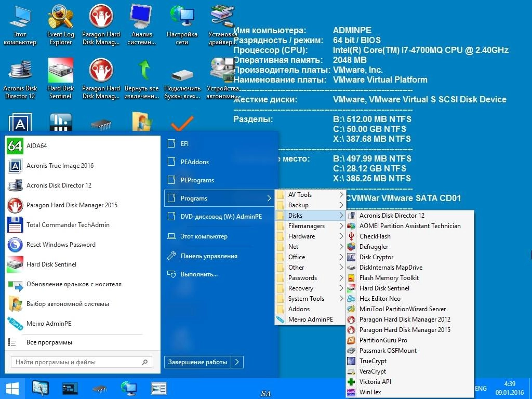Launch AOMEI Partition Assistant Technician
Screen dimensions: 532x399
410,225
